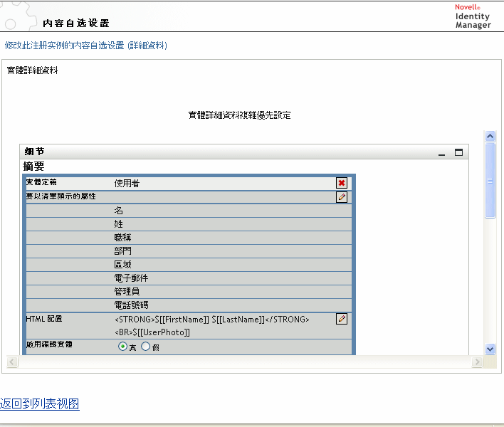This screenshot has height=427, width=504.
Task: Delete the 實體定義 使用者 entry with red X
Action: click(342, 183)
